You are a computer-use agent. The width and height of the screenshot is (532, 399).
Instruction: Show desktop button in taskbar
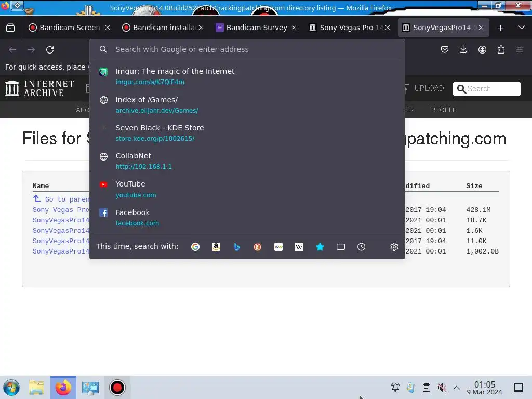pos(518,388)
